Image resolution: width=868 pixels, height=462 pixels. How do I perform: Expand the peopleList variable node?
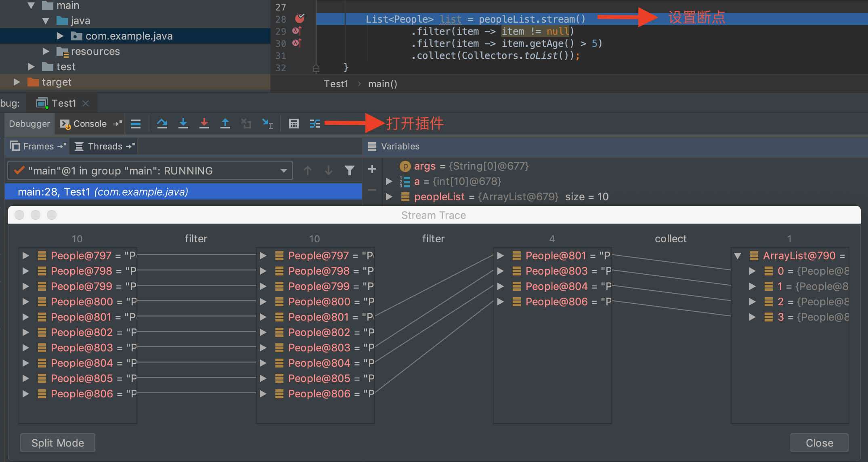pos(389,197)
